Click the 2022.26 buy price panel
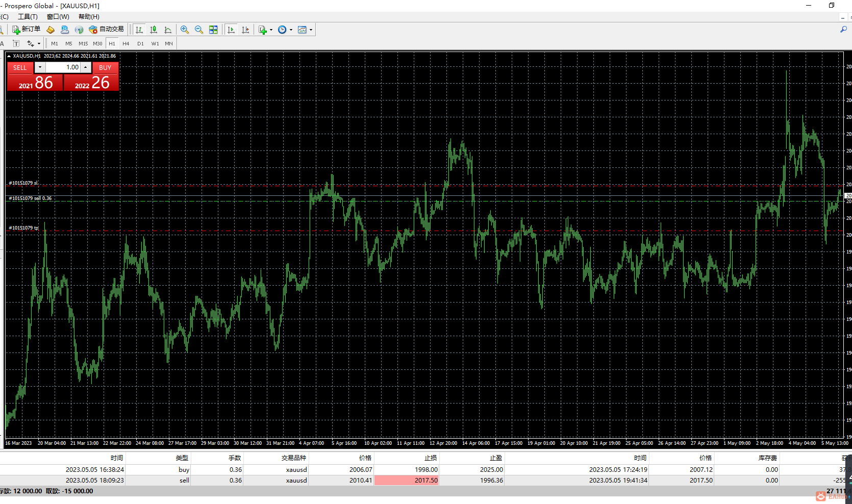Image resolution: width=852 pixels, height=504 pixels. pos(91,83)
